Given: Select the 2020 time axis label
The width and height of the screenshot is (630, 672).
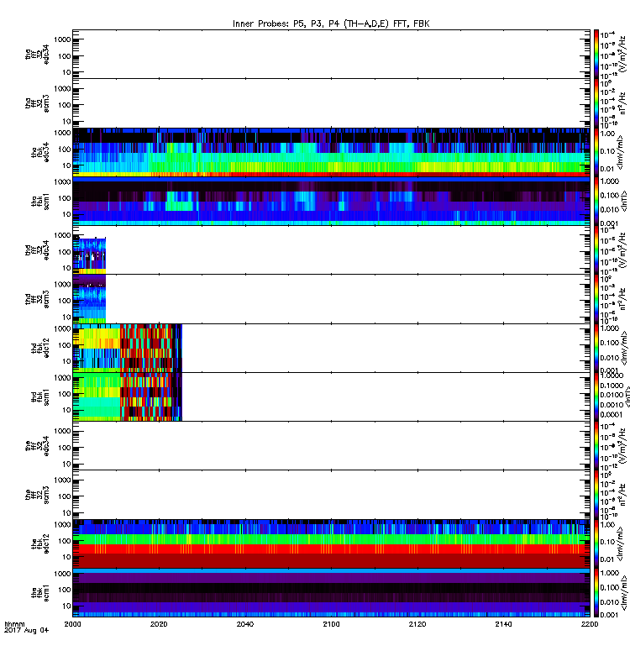Looking at the screenshot, I should [x=159, y=624].
